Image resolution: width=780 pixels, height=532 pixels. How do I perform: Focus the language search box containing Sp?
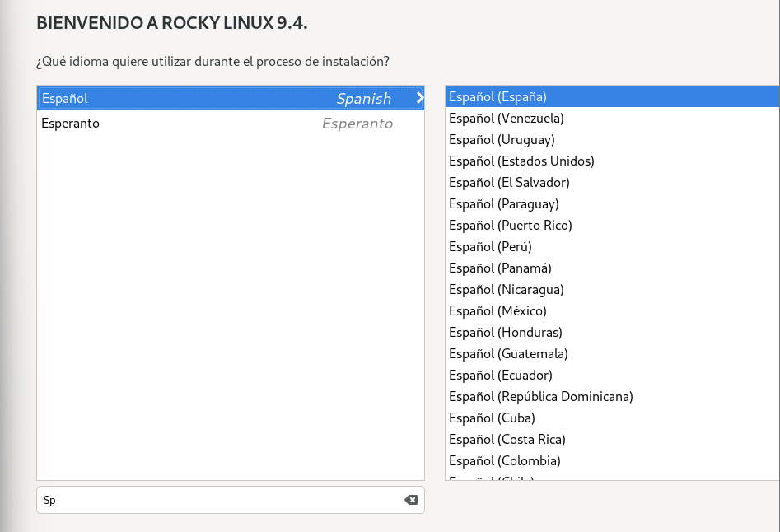[x=231, y=500]
